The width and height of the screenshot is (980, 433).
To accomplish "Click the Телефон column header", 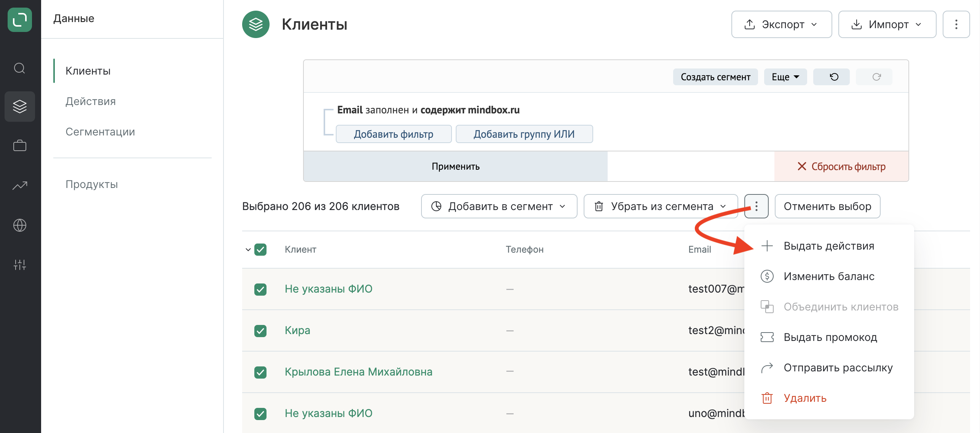I will (525, 250).
